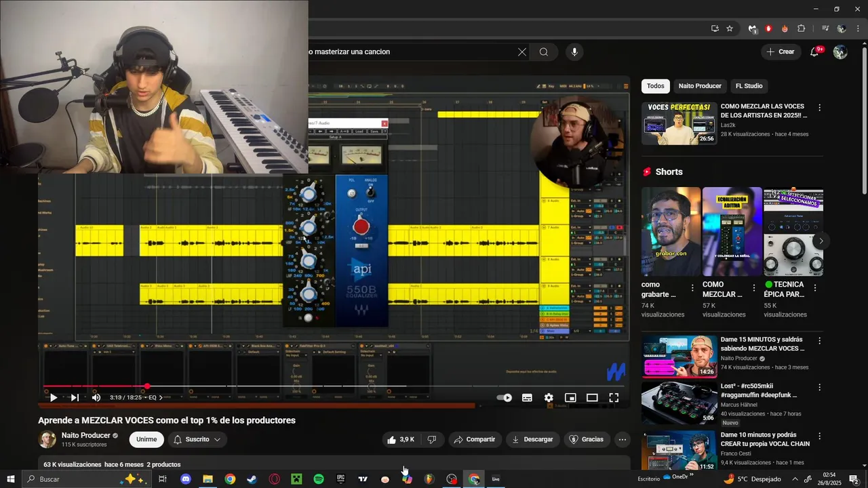Open the red hand ad blocker extension

pos(768,28)
